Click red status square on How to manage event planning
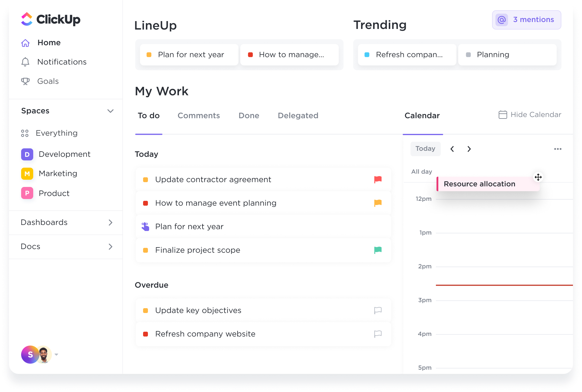The height and width of the screenshot is (392, 582). [145, 203]
